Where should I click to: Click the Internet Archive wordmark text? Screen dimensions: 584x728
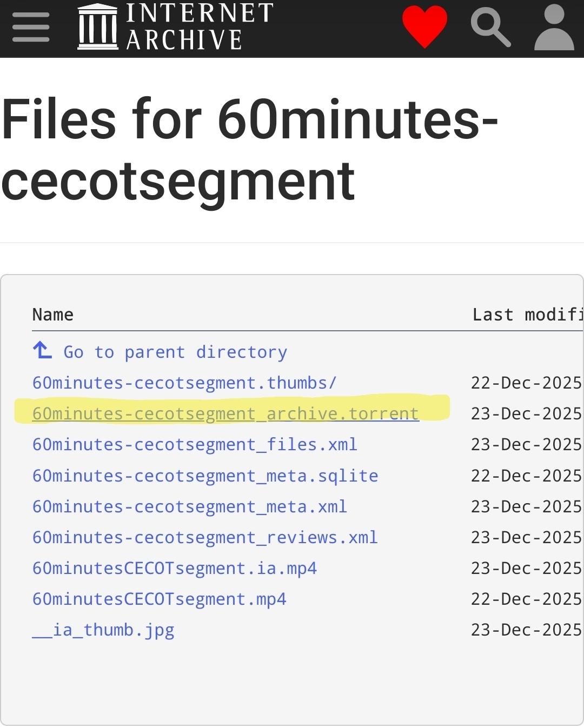point(199,27)
